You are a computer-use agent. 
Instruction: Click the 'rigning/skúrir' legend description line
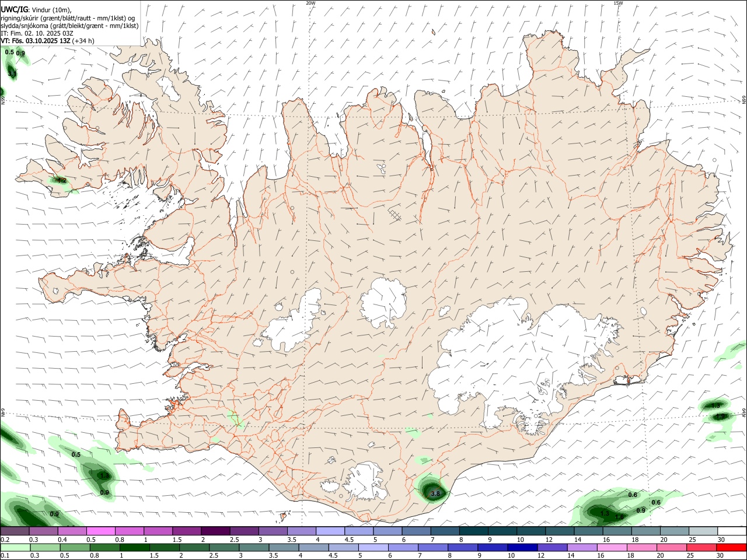coord(68,18)
